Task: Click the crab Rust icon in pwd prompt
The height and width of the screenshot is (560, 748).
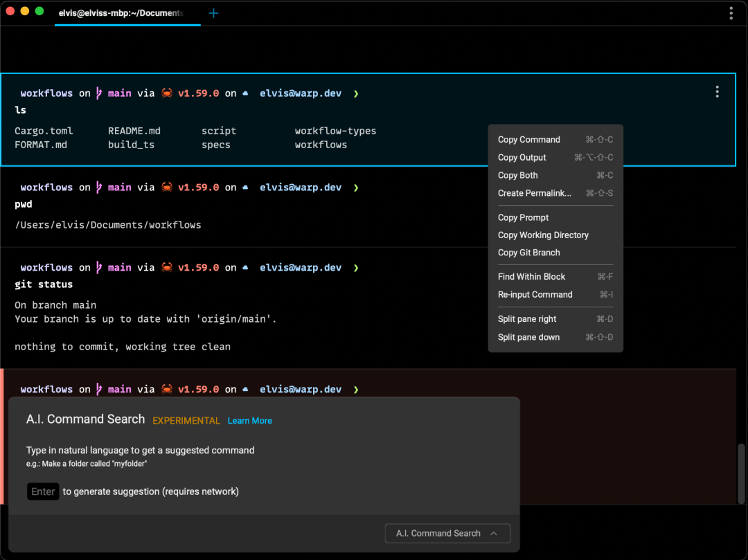Action: click(166, 188)
